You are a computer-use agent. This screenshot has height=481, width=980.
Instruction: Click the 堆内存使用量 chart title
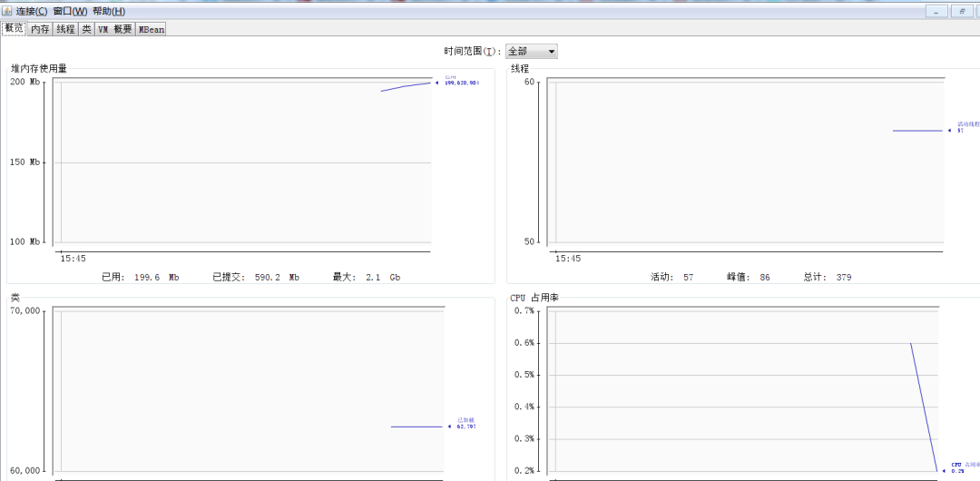click(39, 69)
